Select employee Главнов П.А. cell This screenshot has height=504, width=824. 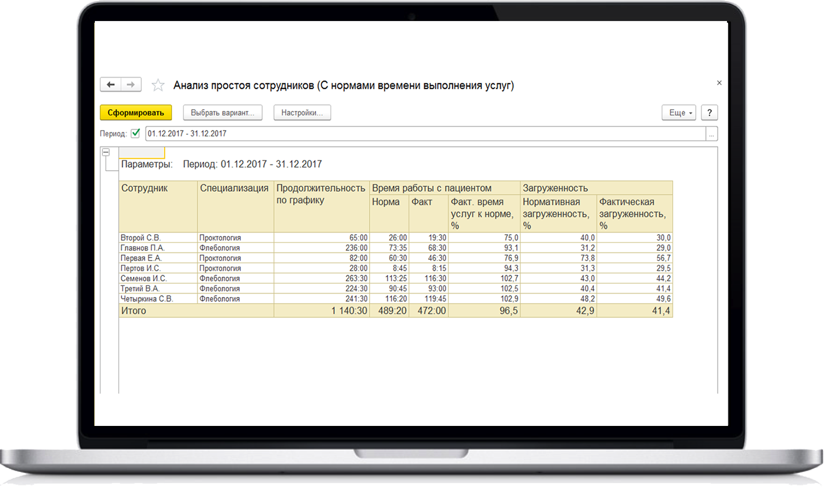tap(158, 248)
